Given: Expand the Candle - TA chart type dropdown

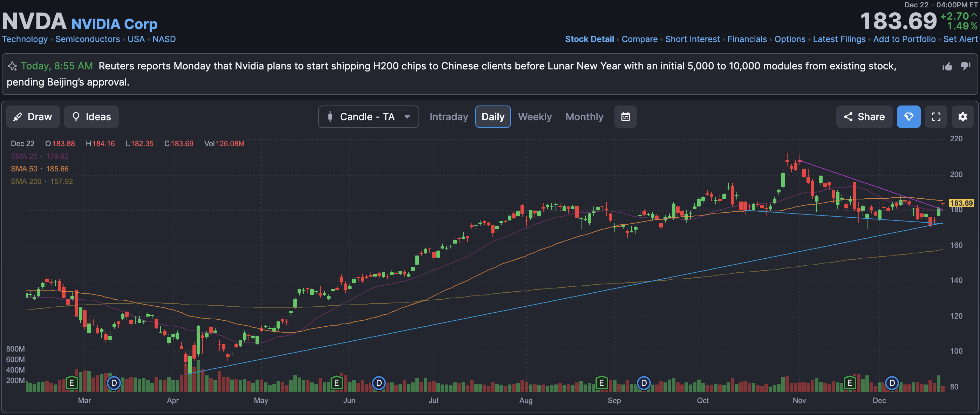Looking at the screenshot, I should click(x=367, y=117).
